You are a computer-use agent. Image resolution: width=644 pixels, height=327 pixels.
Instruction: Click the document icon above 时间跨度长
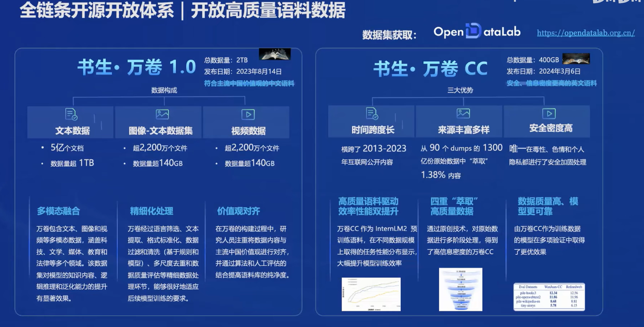372,113
